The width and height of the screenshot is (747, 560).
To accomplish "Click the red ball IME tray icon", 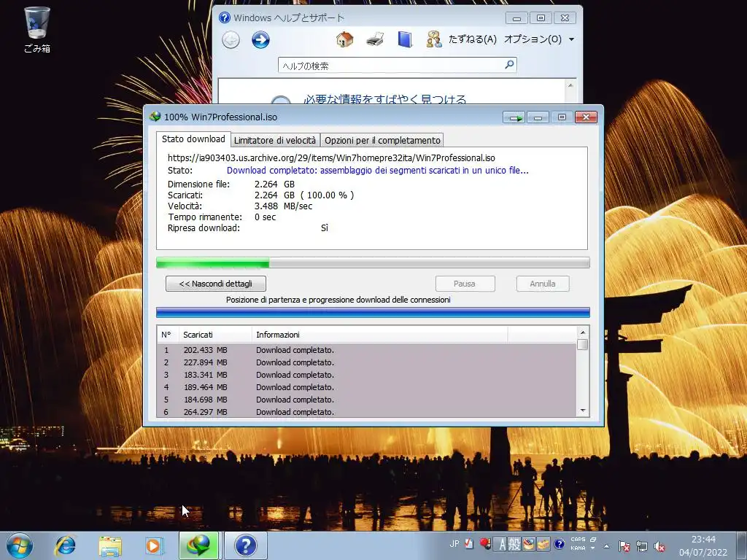I will coord(485,543).
